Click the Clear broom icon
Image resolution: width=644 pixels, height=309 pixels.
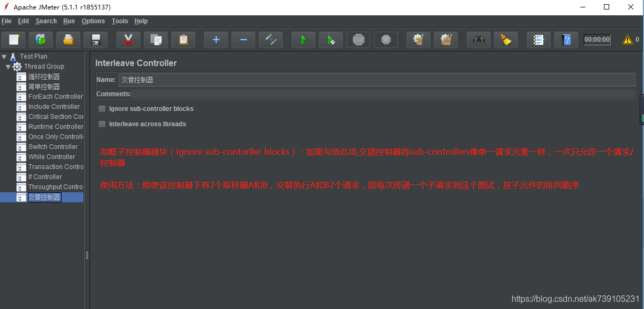[418, 40]
